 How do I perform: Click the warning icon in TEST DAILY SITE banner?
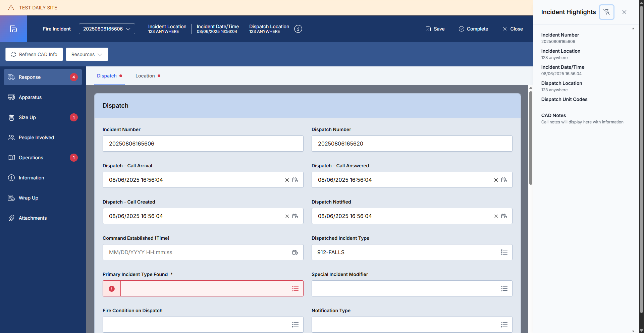point(11,8)
